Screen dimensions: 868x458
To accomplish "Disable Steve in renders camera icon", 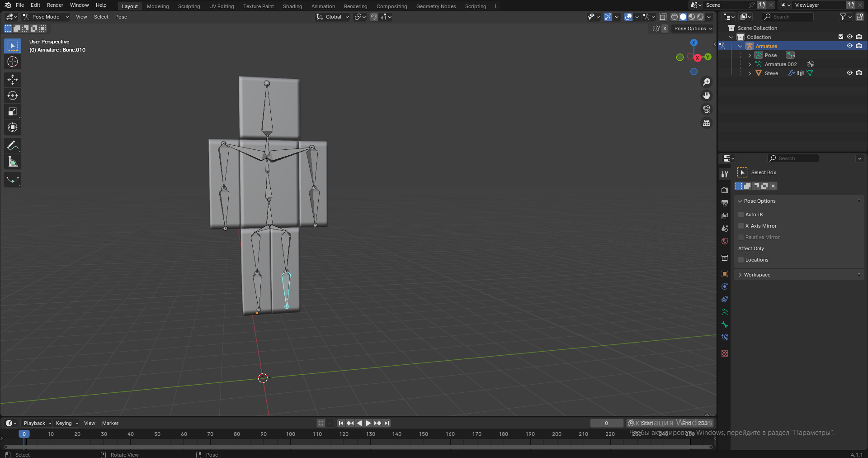I will pyautogui.click(x=859, y=73).
